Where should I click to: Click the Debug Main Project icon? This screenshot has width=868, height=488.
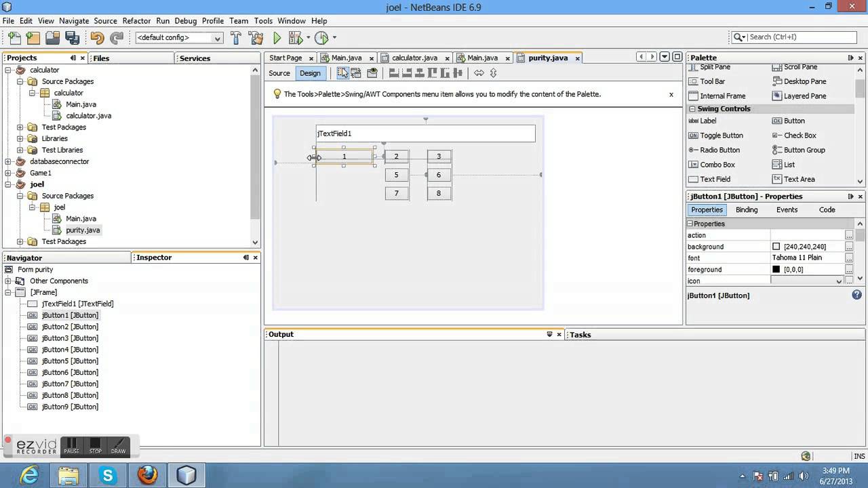tap(296, 38)
